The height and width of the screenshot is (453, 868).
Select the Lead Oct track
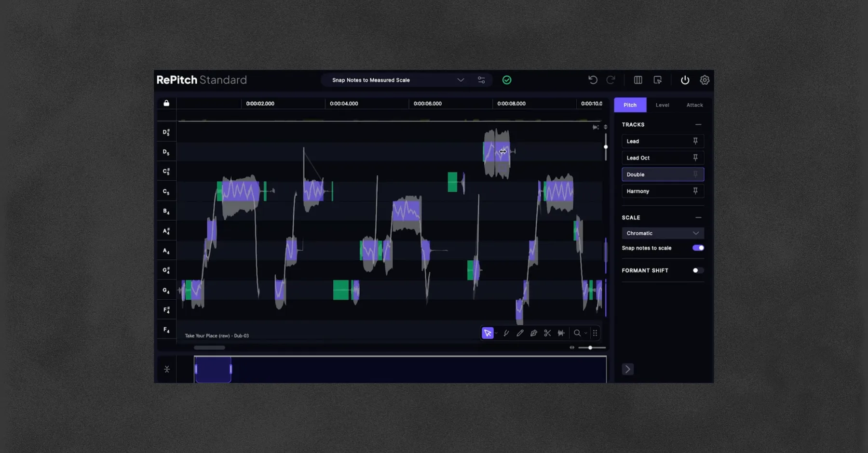click(x=663, y=158)
